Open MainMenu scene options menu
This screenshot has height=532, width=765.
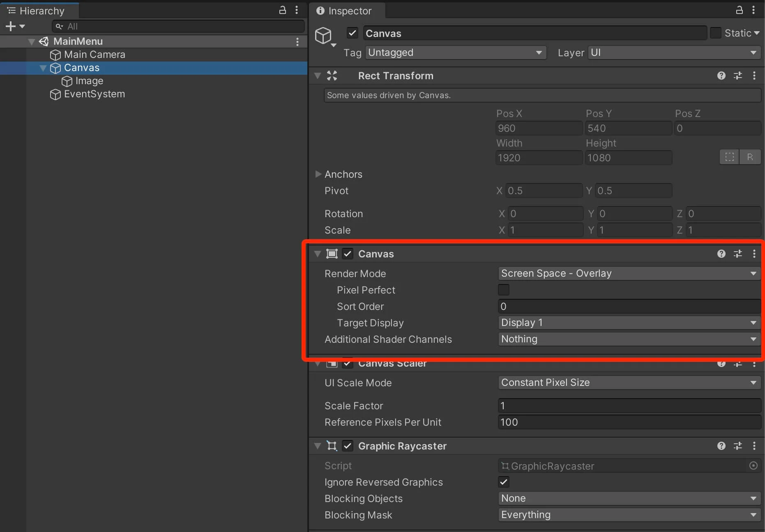click(x=297, y=41)
